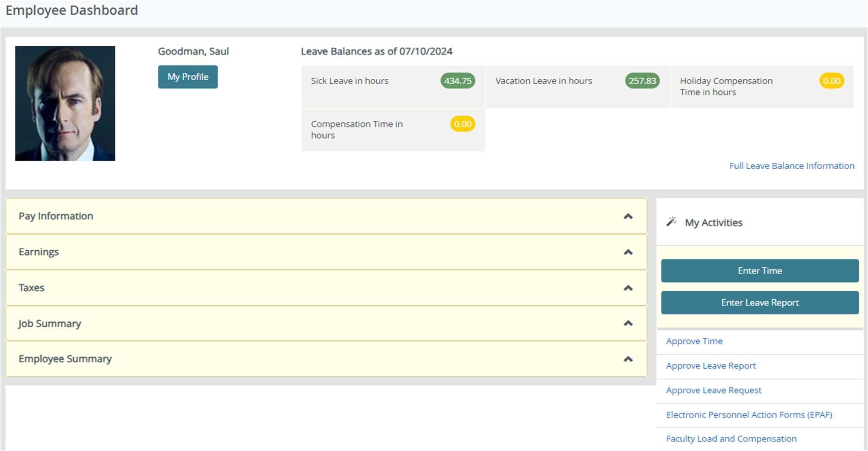This screenshot has height=451, width=868.
Task: Open Full Leave Balance Information link
Action: [792, 166]
